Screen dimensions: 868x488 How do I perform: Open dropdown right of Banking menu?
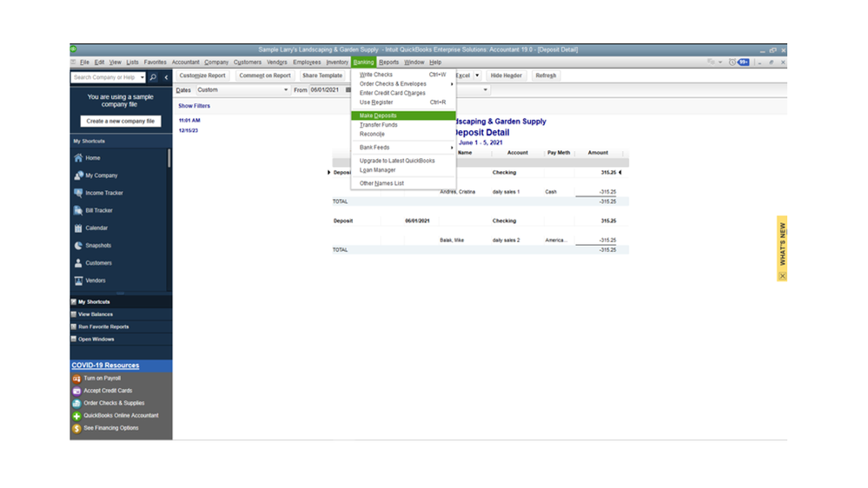pyautogui.click(x=486, y=89)
